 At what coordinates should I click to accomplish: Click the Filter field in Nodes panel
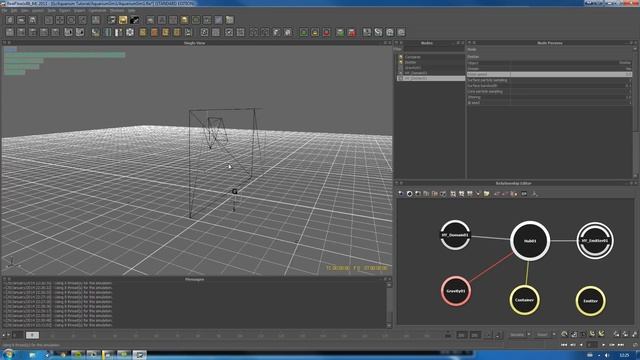(x=434, y=49)
